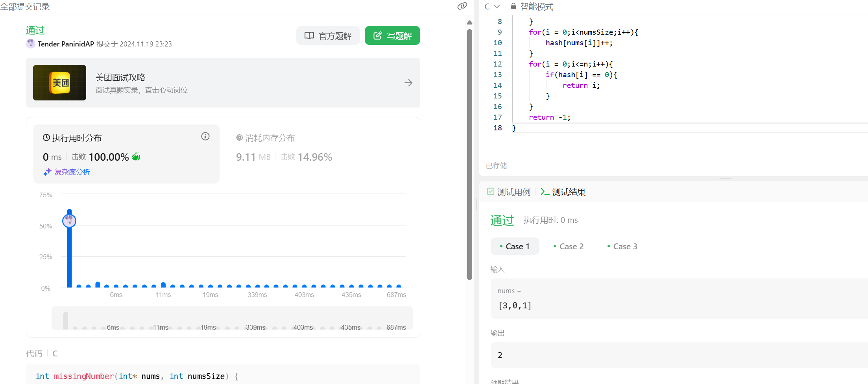
Task: Click the user avatar marker on chart
Action: (x=69, y=221)
